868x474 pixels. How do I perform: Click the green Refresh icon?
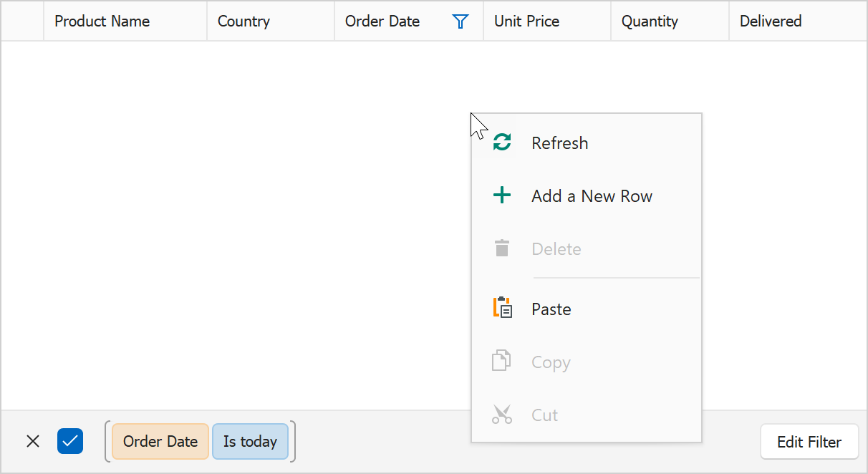pos(502,142)
